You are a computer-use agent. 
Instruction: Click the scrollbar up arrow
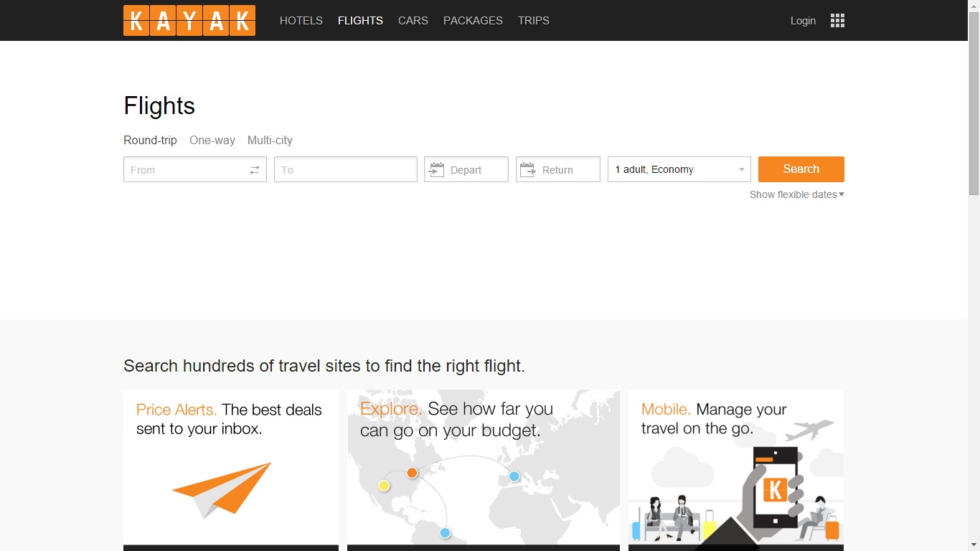[974, 6]
